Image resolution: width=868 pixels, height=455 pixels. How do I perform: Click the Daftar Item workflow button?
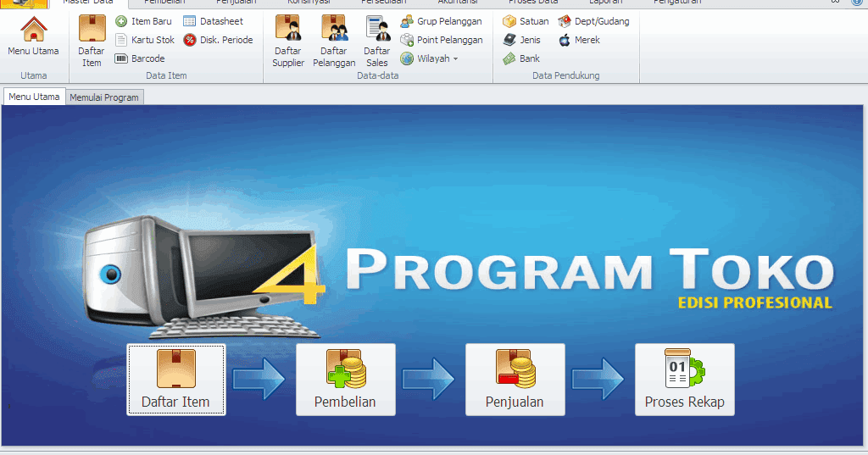pyautogui.click(x=176, y=380)
